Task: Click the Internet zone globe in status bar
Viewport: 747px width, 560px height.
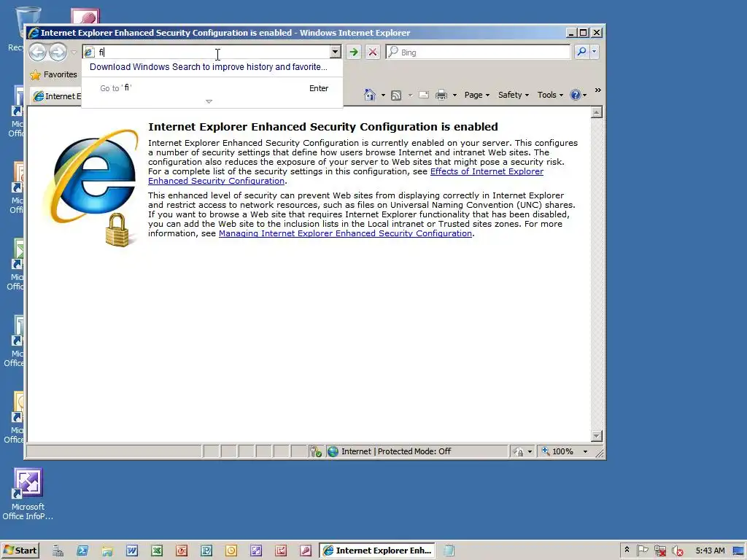Action: [333, 451]
